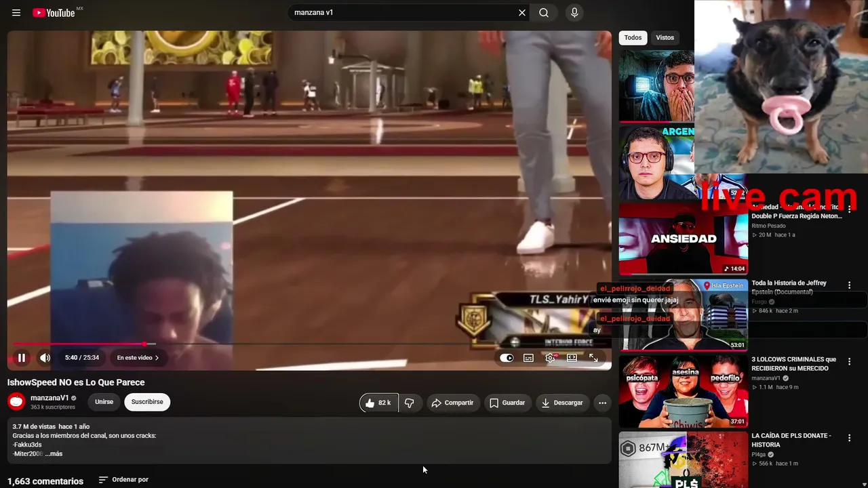This screenshot has height=488, width=868.
Task: Open the manzanaV1 channel name link
Action: click(x=50, y=398)
